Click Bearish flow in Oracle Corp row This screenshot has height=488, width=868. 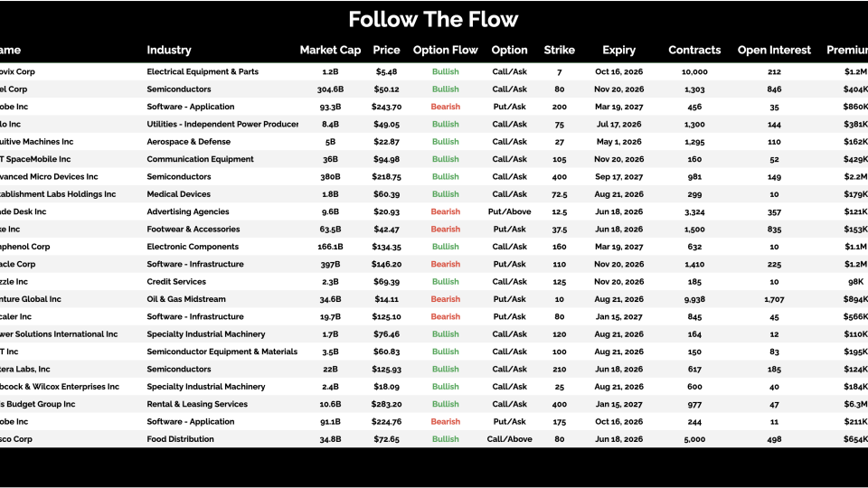pyautogui.click(x=445, y=265)
